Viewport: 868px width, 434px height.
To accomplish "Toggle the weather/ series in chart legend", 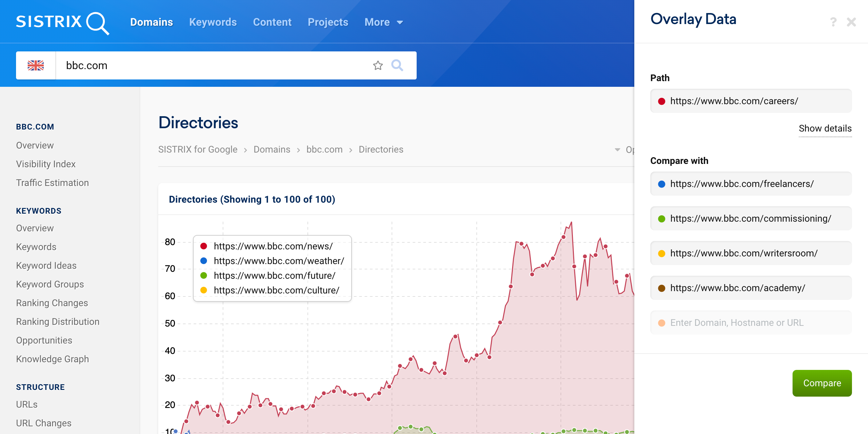I will click(x=272, y=261).
